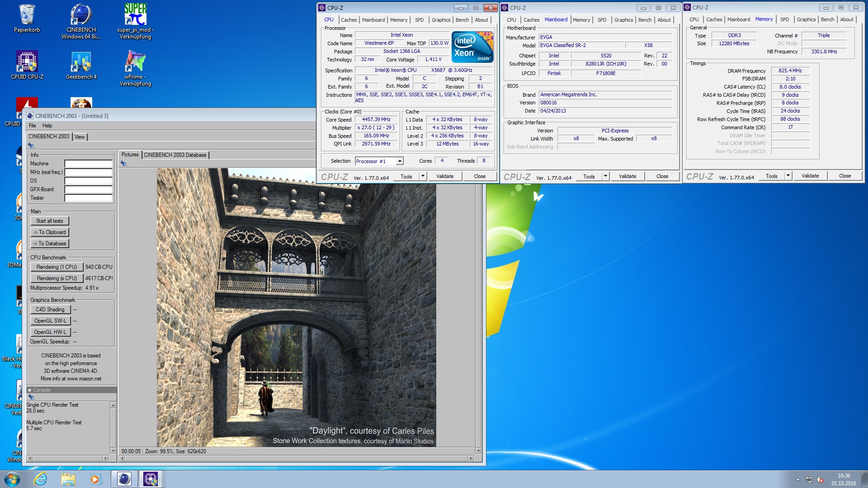Click the rendered Daylight picture
Image resolution: width=868 pixels, height=488 pixels.
296,308
